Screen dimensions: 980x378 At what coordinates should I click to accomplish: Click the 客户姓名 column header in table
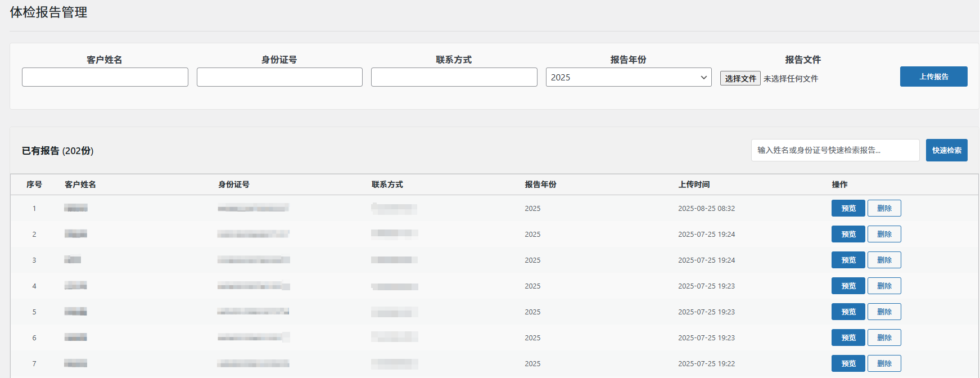click(80, 184)
